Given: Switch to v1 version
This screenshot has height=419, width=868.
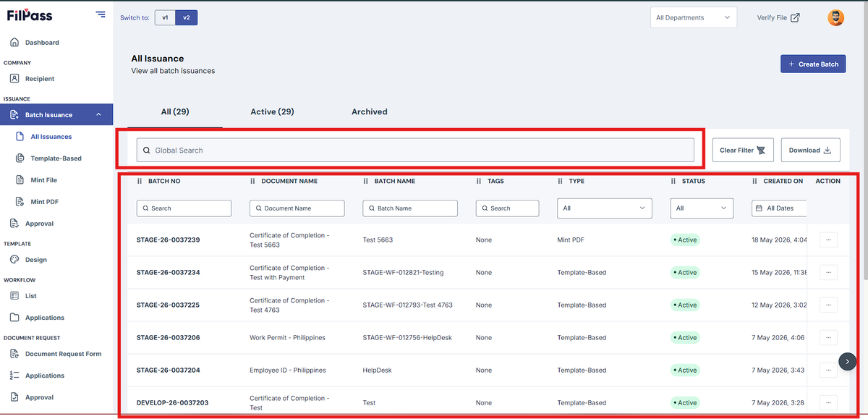Looking at the screenshot, I should pyautogui.click(x=165, y=17).
